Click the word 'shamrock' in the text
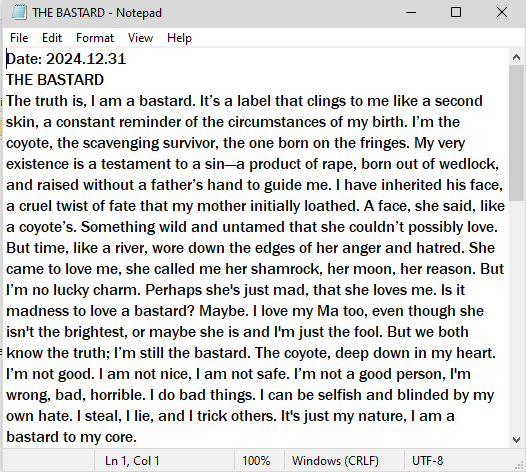Screen dimensions: 526x472 [286, 269]
